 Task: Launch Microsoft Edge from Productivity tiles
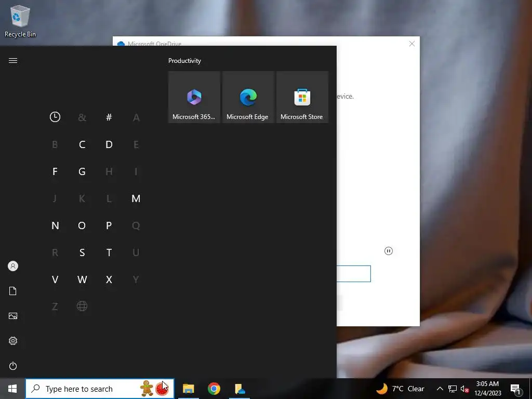(x=248, y=97)
